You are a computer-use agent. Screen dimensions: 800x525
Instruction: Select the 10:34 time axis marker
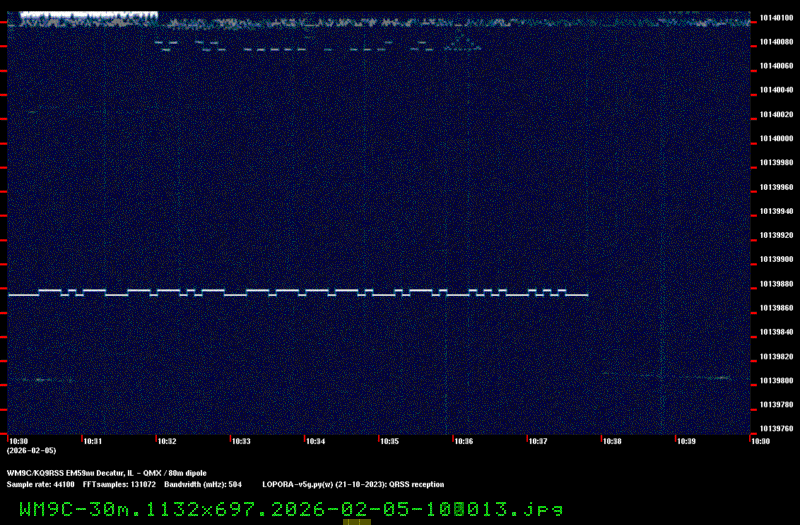(x=315, y=441)
